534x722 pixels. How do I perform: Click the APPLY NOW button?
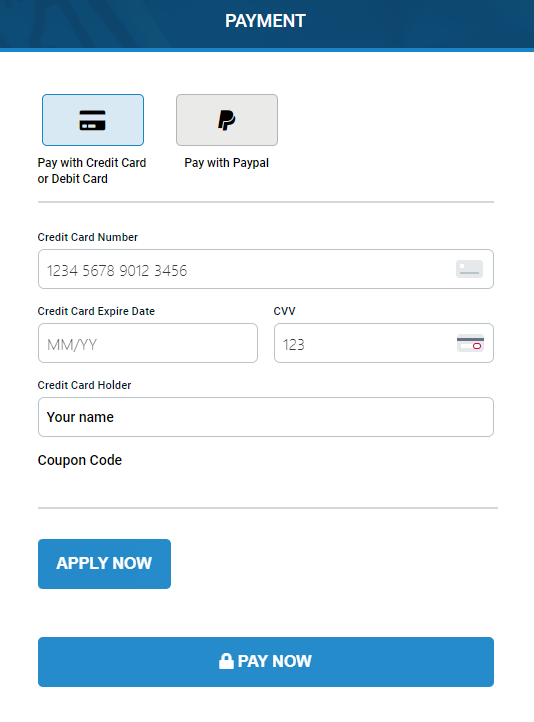(x=104, y=564)
